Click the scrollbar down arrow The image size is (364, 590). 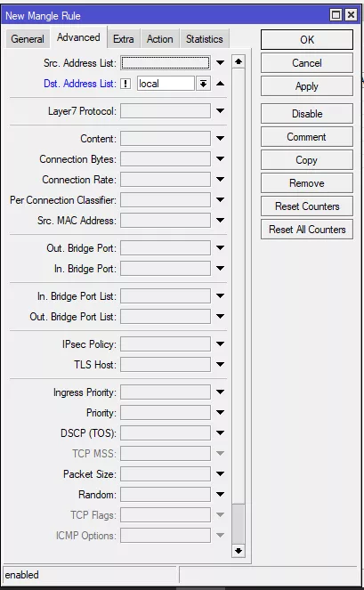click(x=239, y=551)
